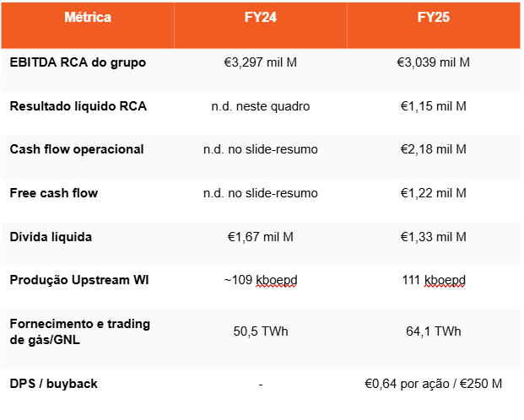Viewport: 524px width, 420px height.
Task: Click the Métrica column header
Action: coord(88,17)
